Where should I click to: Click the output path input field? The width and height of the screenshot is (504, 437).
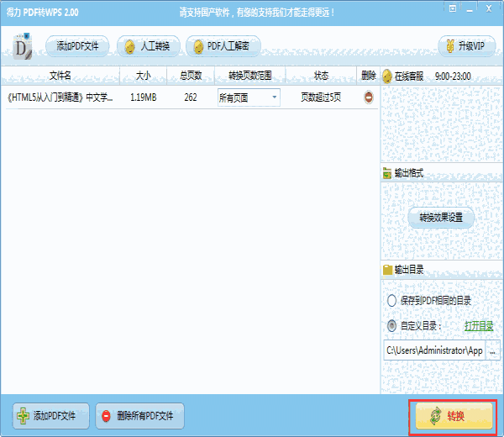[434, 350]
